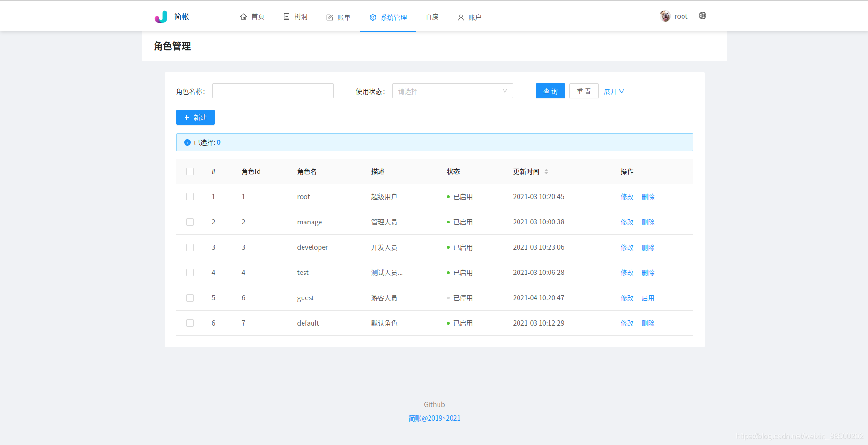Click the 简帐 J logo icon
The width and height of the screenshot is (868, 445).
(161, 17)
